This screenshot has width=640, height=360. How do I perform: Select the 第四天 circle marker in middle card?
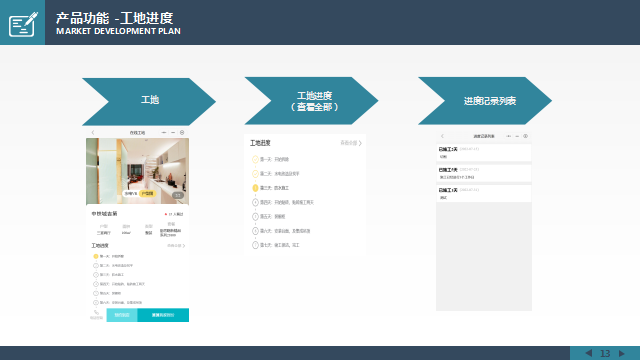pyautogui.click(x=255, y=202)
